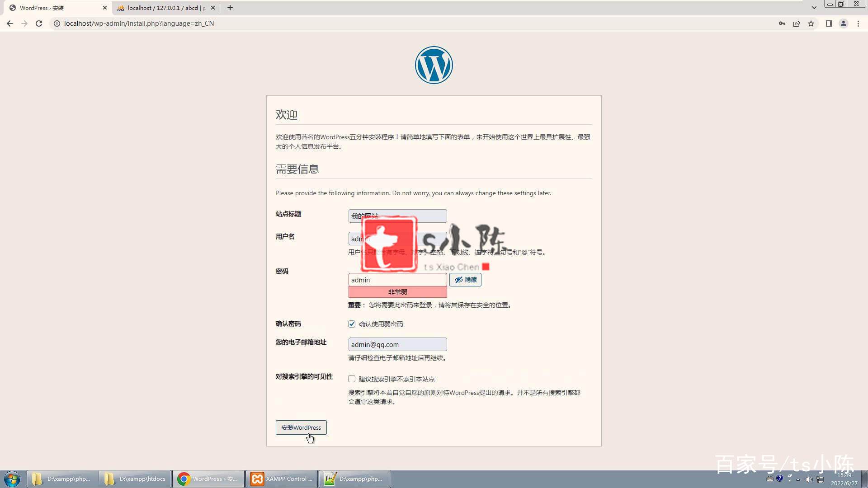
Task: Open a new browser tab
Action: (230, 8)
